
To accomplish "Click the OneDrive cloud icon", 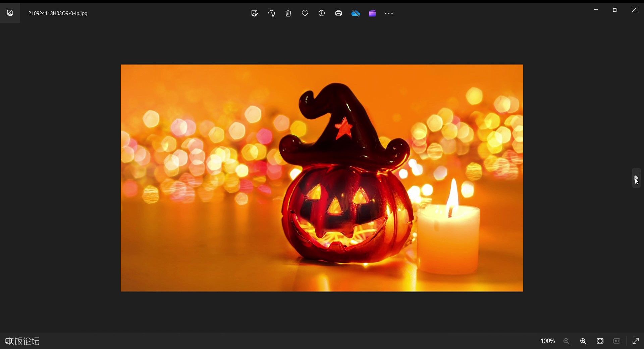I will (x=356, y=13).
